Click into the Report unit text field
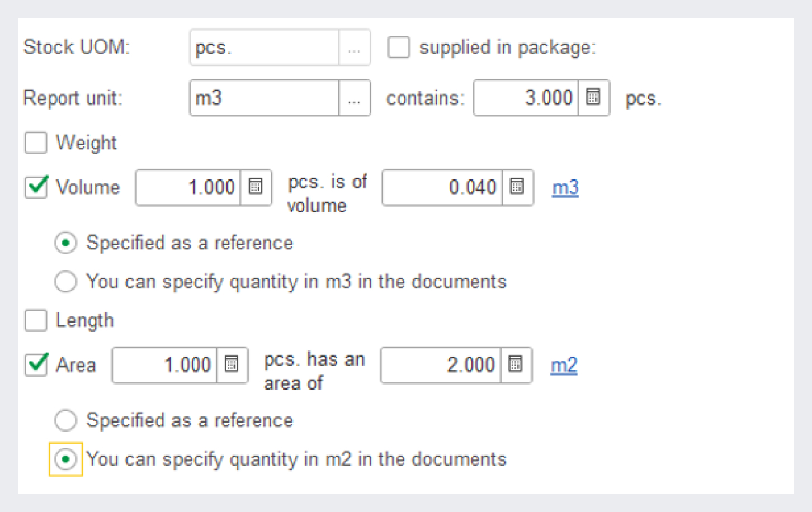 264,98
